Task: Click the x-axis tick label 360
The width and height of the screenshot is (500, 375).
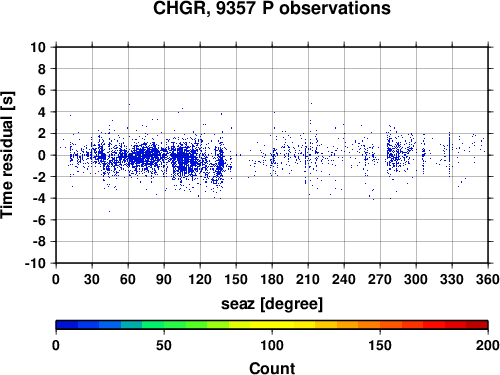Action: 488,279
